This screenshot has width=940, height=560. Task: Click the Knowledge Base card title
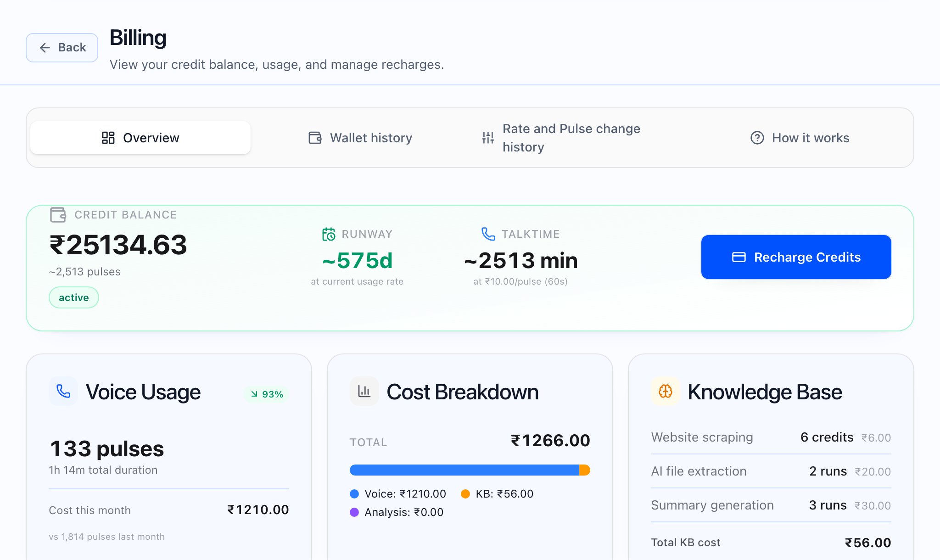[765, 392]
